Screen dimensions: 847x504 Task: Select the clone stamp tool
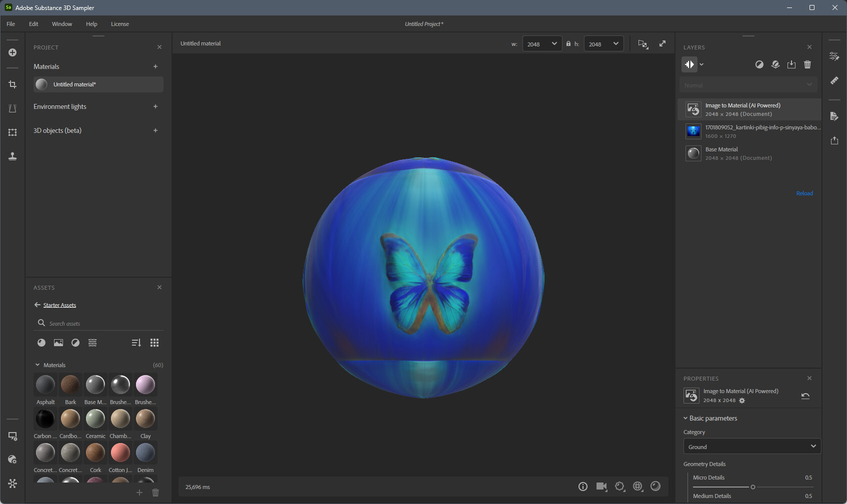point(12,156)
